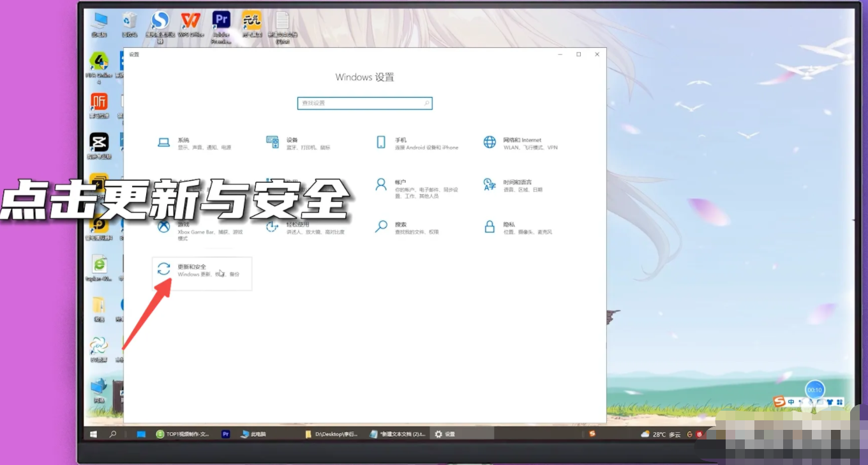
Task: Open the 帐户 (Accounts) settings category
Action: (x=400, y=185)
